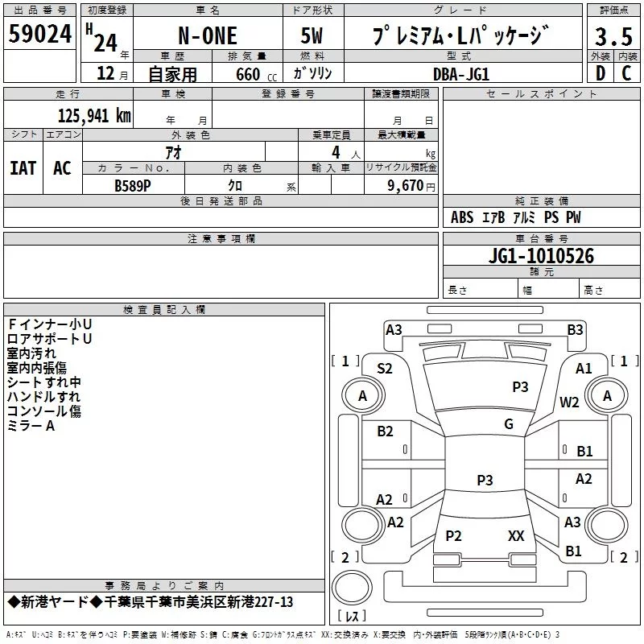This screenshot has height=644, width=644.
Task: Click the first registration year H24
Action: (102, 39)
